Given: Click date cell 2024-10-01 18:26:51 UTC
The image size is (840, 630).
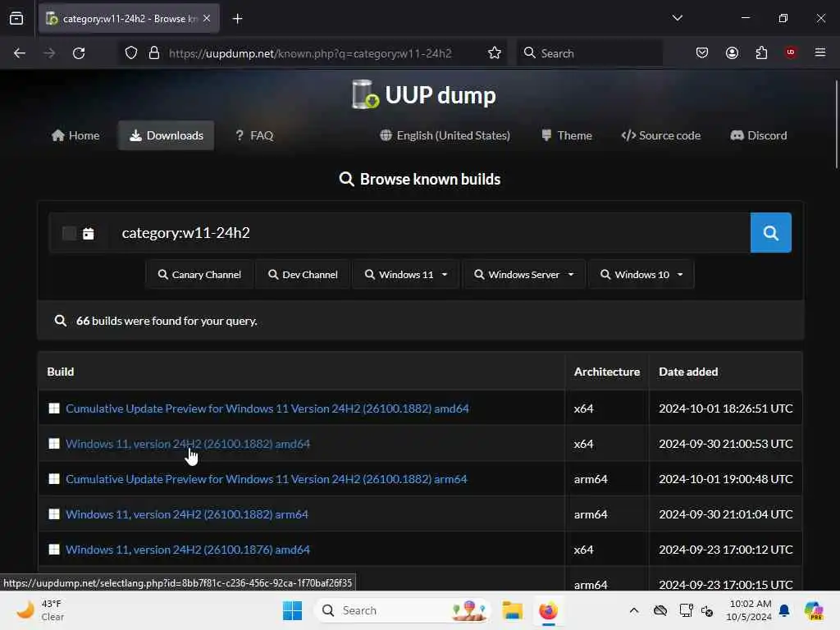Looking at the screenshot, I should [x=725, y=409].
